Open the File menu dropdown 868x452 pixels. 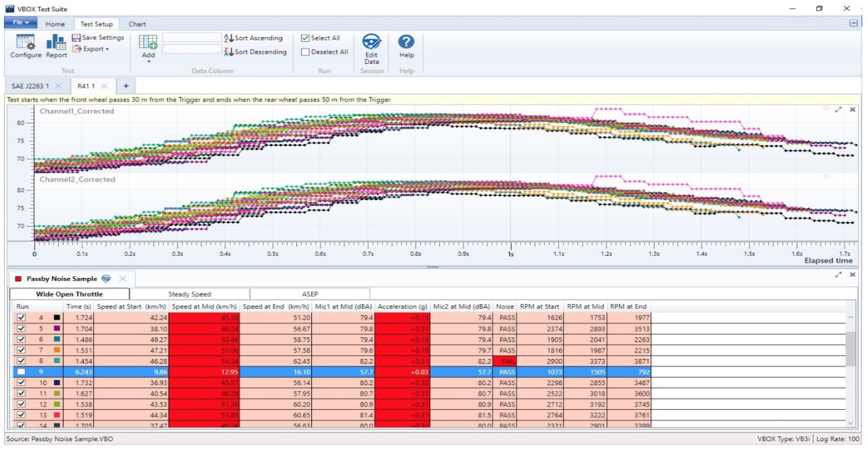coord(21,23)
